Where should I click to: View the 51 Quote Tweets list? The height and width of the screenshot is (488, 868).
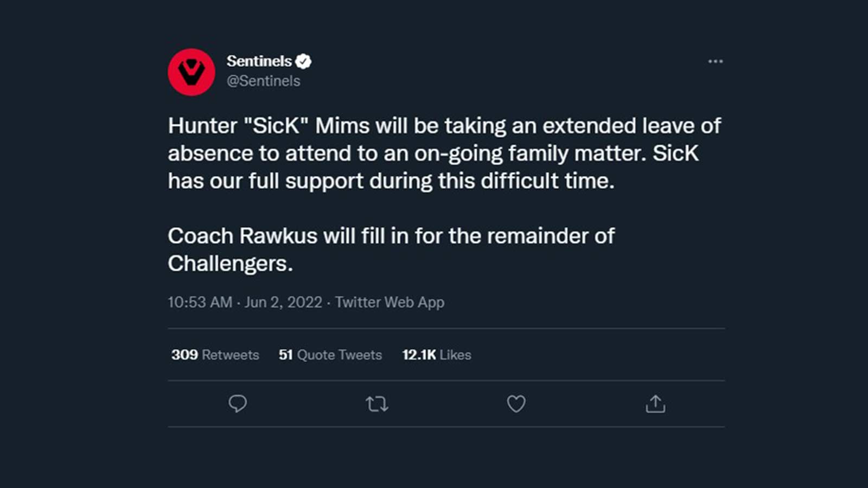pyautogui.click(x=330, y=355)
